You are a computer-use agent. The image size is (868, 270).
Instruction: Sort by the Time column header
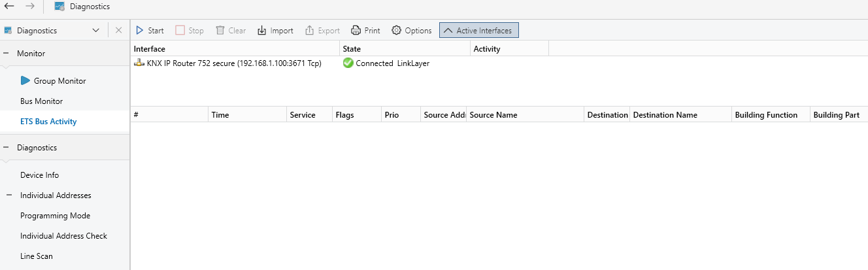click(248, 114)
